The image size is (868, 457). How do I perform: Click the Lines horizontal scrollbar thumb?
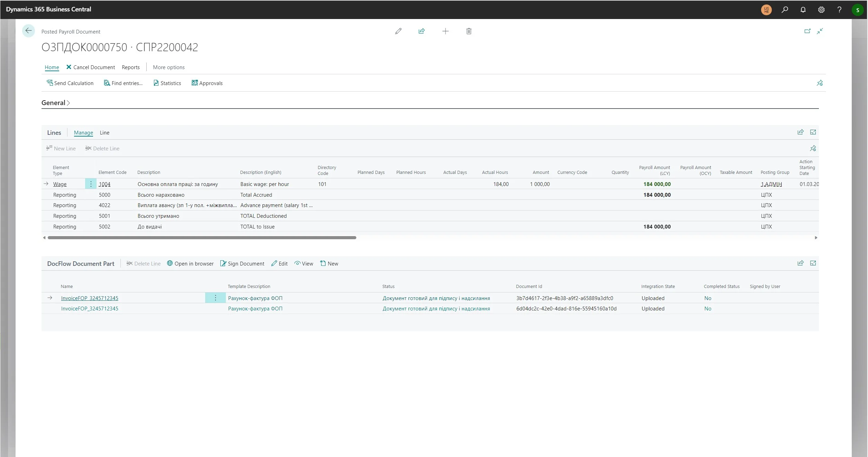click(x=202, y=237)
